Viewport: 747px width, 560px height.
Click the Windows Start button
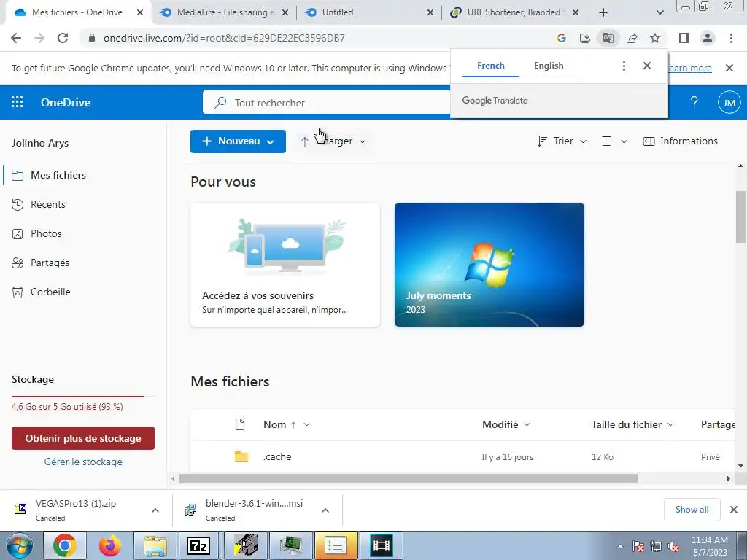click(x=20, y=545)
